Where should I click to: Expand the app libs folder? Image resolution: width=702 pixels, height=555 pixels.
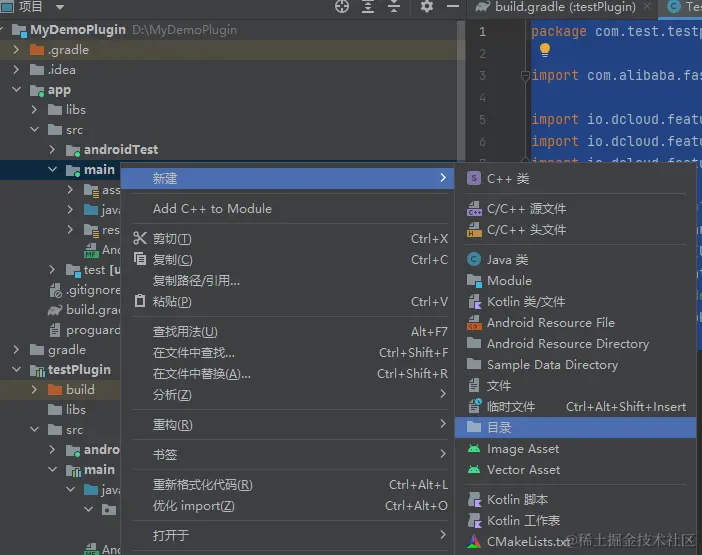pos(34,109)
